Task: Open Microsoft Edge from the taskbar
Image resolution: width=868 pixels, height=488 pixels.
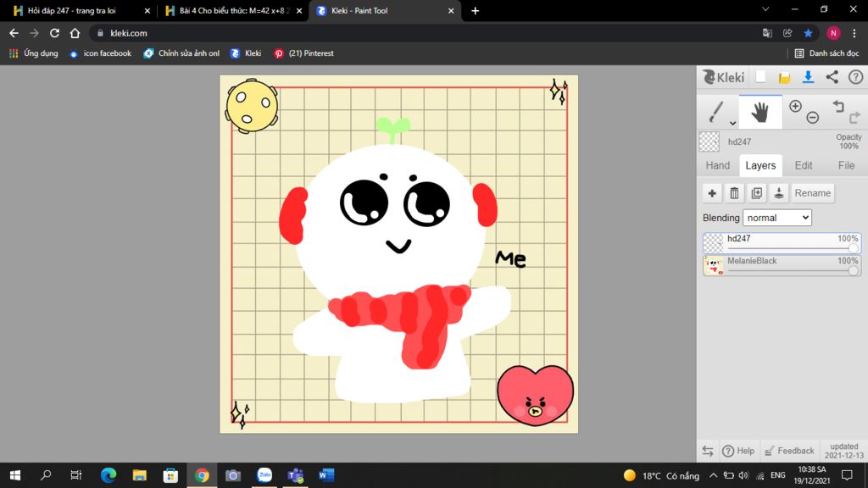Action: tap(108, 475)
